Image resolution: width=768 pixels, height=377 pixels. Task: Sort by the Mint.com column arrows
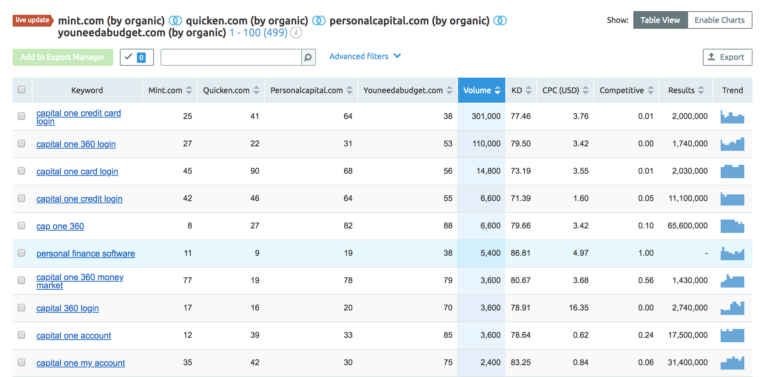(189, 91)
